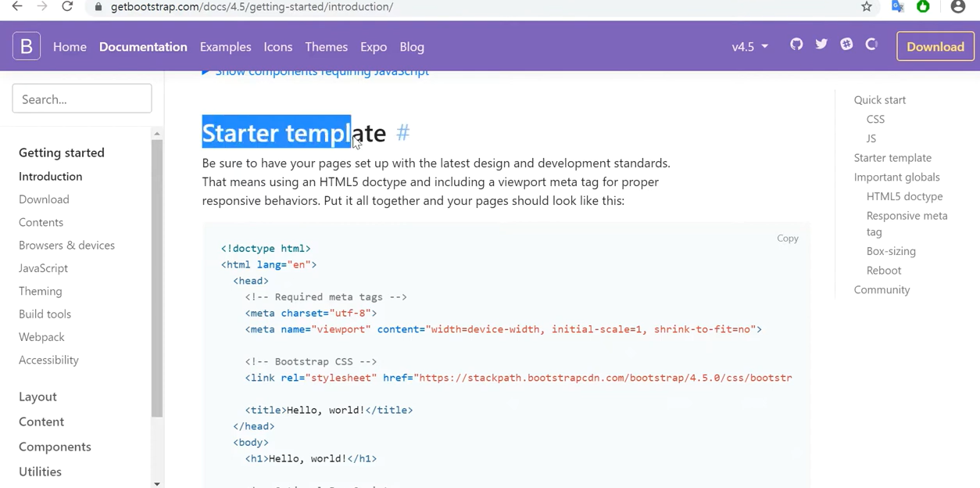Screen dimensions: 980x488
Task: Click the padlock site info icon
Action: (98, 7)
